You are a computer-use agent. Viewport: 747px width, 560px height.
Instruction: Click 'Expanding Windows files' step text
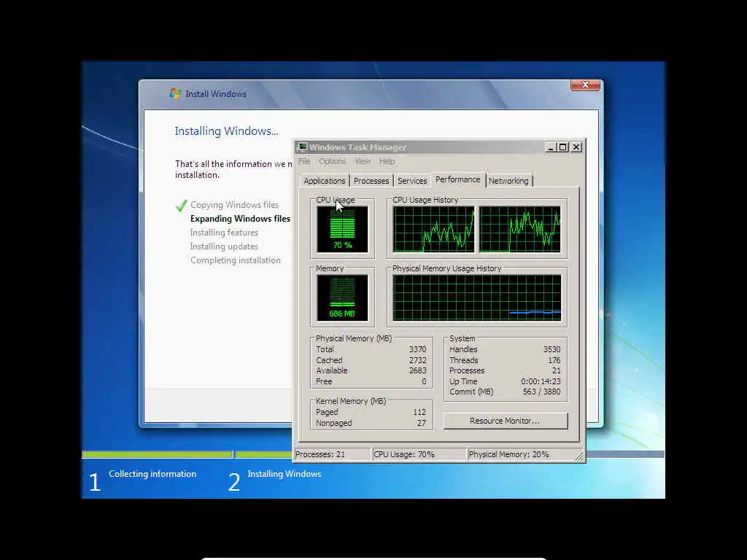tap(240, 219)
